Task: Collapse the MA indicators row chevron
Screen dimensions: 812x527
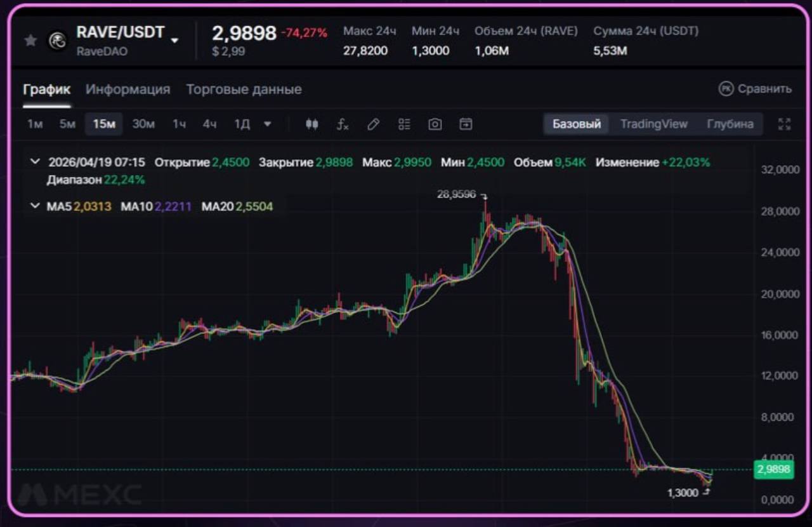Action: 35,206
